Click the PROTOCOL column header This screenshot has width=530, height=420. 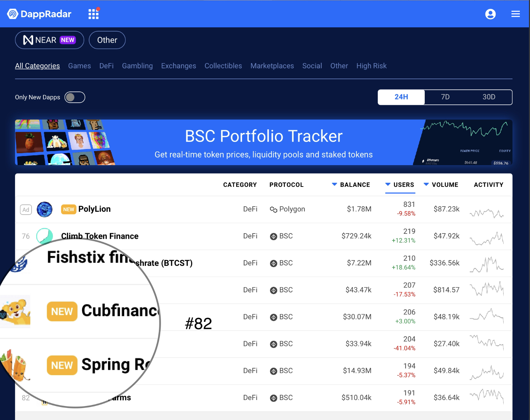287,185
